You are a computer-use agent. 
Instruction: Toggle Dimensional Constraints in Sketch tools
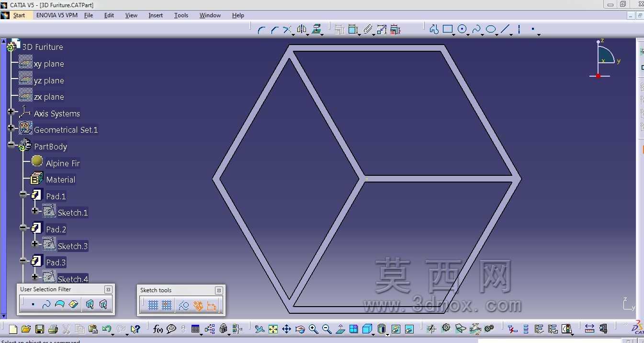(212, 305)
